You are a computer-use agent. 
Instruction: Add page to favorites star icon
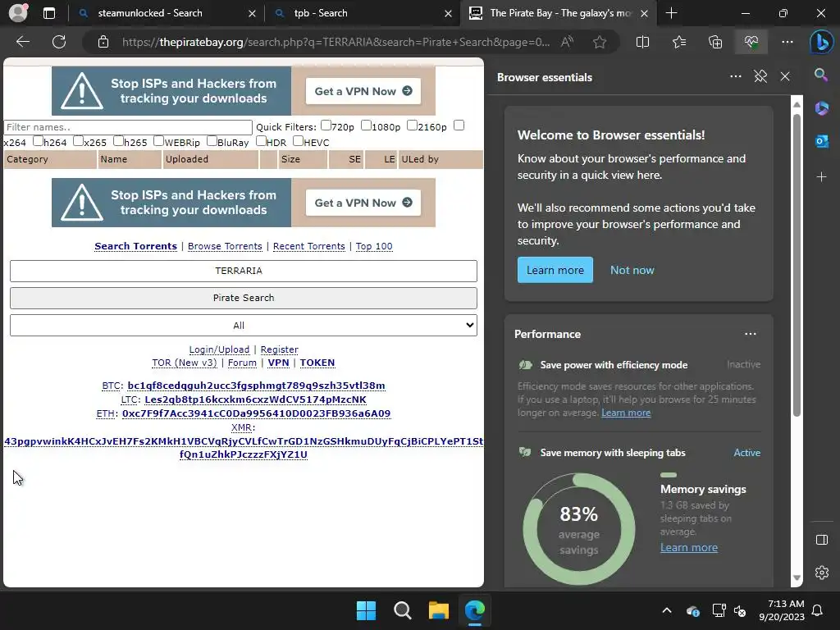pos(600,42)
